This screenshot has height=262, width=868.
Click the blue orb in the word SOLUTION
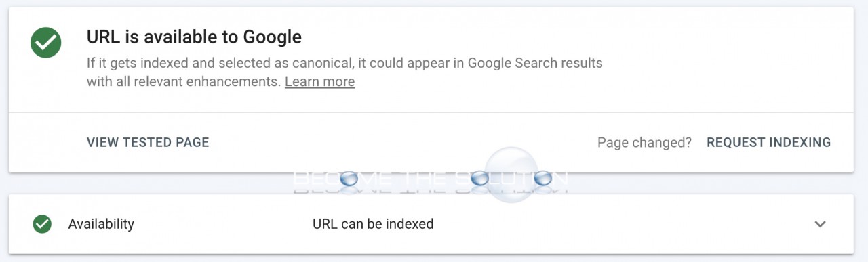coord(544,179)
